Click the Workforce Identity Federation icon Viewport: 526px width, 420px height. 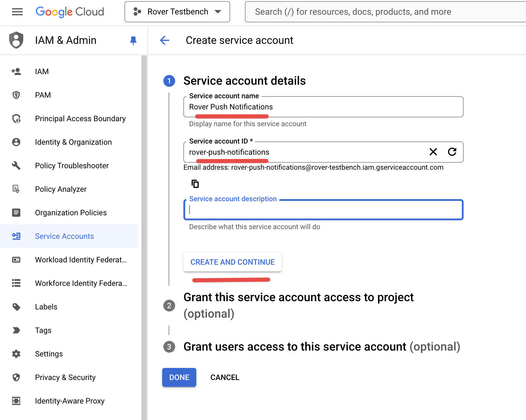click(16, 283)
